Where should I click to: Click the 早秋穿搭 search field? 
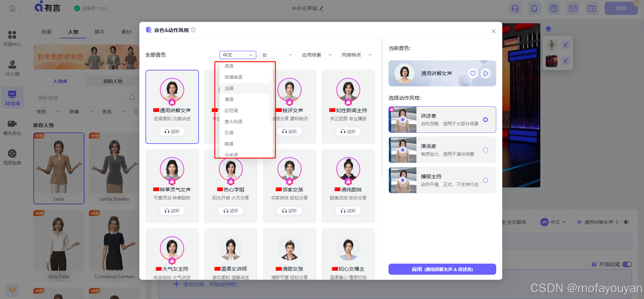pos(79,98)
